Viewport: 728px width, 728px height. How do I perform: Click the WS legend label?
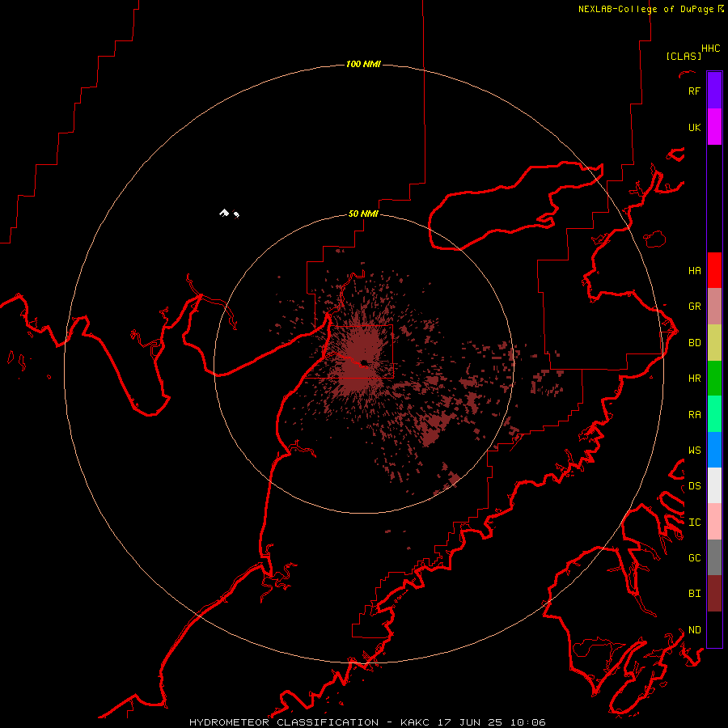694,451
